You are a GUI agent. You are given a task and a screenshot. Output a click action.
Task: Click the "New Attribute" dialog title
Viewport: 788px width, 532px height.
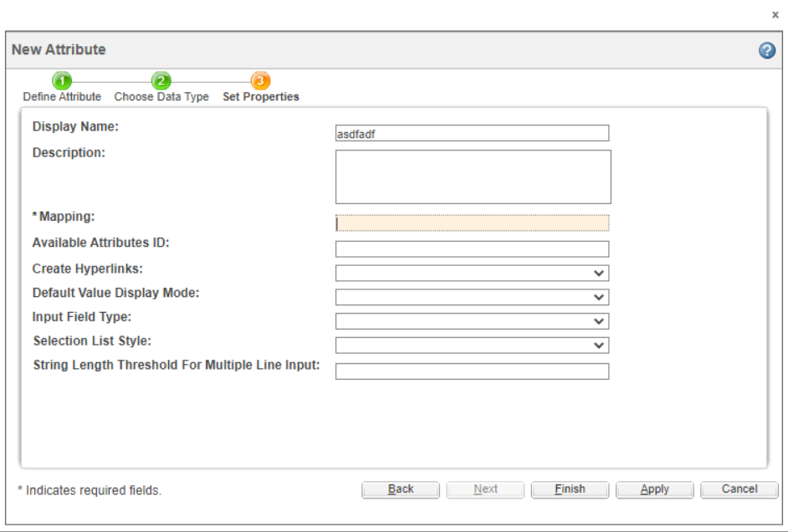(59, 49)
